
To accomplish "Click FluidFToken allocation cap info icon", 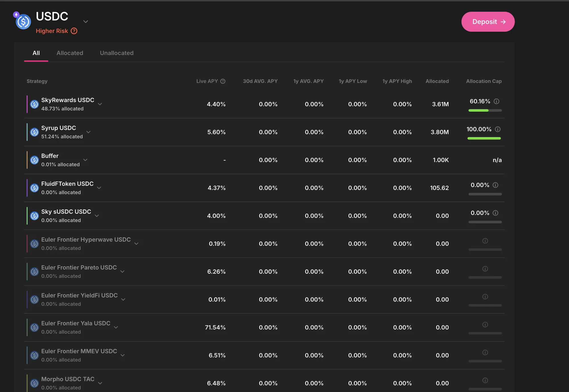I will click(x=495, y=185).
